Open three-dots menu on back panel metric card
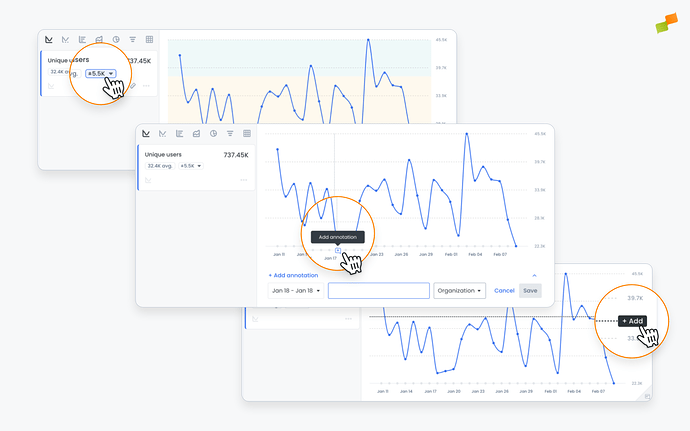The height and width of the screenshot is (431, 690). point(146,86)
